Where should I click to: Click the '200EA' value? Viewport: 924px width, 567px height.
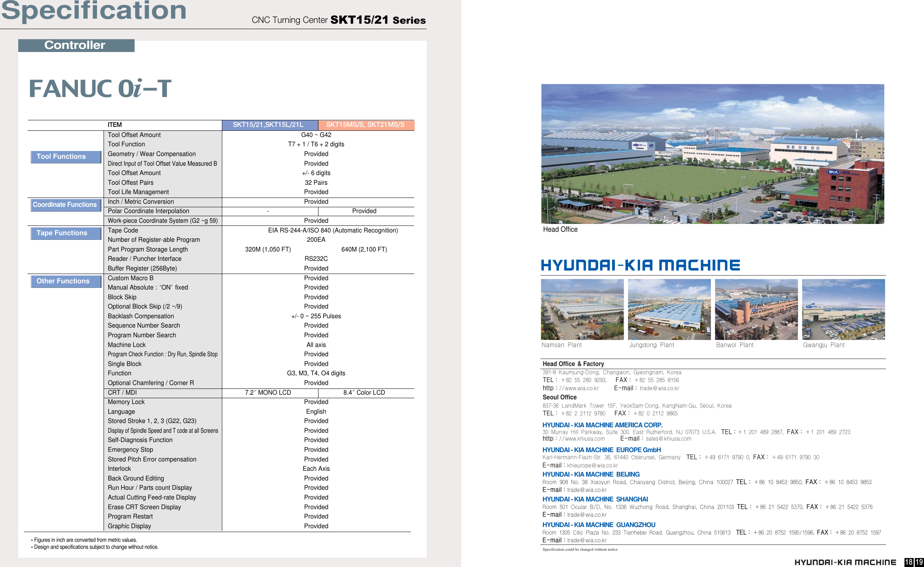tap(316, 240)
